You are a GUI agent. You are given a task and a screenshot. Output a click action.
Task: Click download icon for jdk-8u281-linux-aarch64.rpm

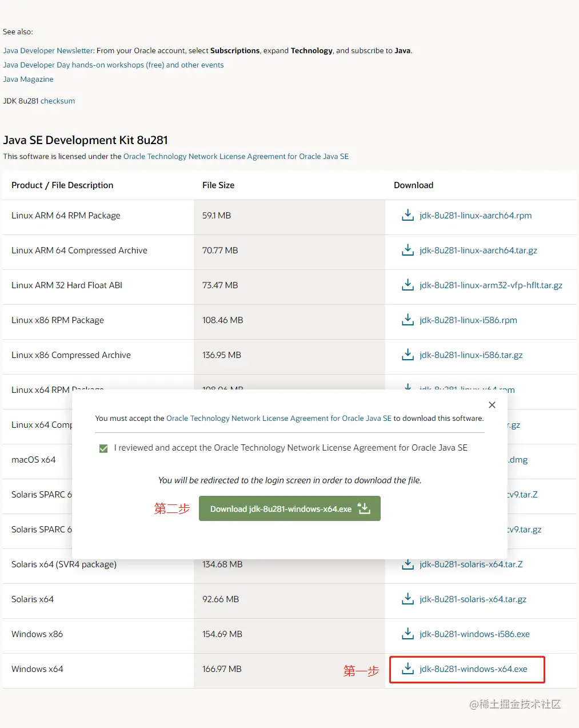pyautogui.click(x=408, y=215)
